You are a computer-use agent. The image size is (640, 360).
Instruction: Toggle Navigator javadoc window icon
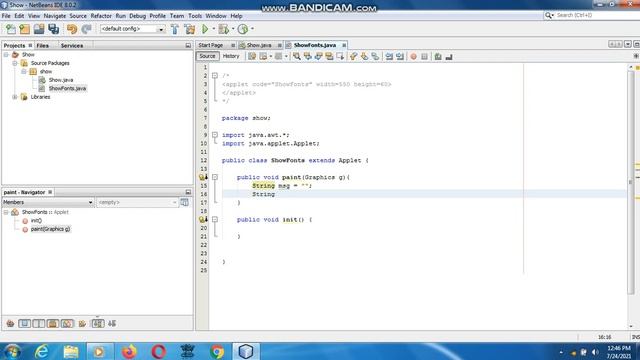184,202
